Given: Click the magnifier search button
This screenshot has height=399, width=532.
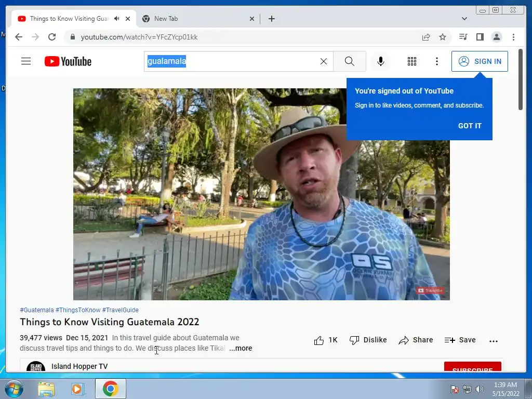Looking at the screenshot, I should 350,61.
